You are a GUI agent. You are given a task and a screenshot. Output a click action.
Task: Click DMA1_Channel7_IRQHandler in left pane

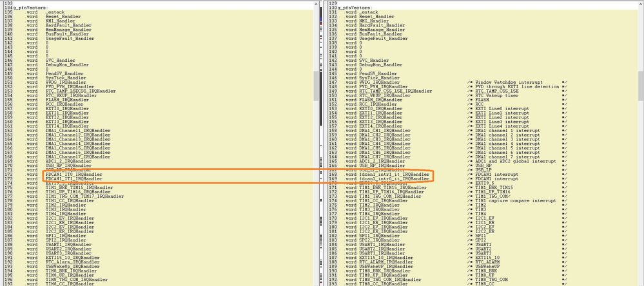coord(78,157)
